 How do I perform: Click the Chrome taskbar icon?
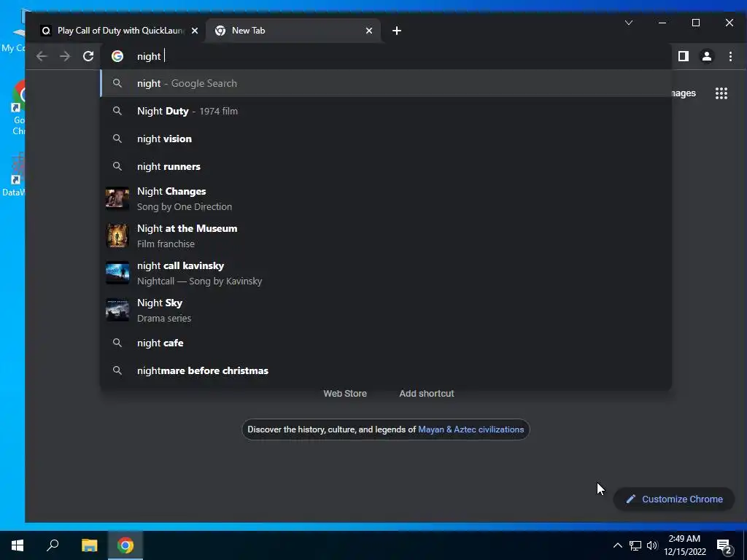125,545
